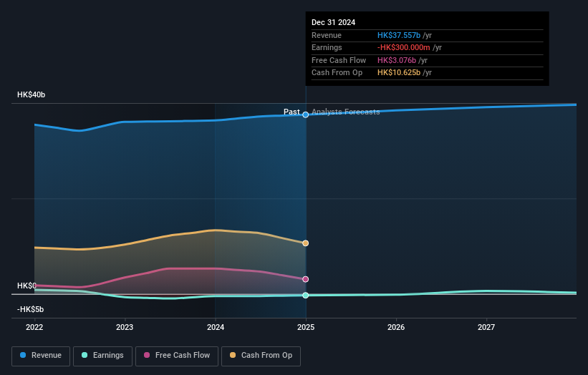
Task: Click the Cash From Op label in tooltip
Action: (337, 73)
